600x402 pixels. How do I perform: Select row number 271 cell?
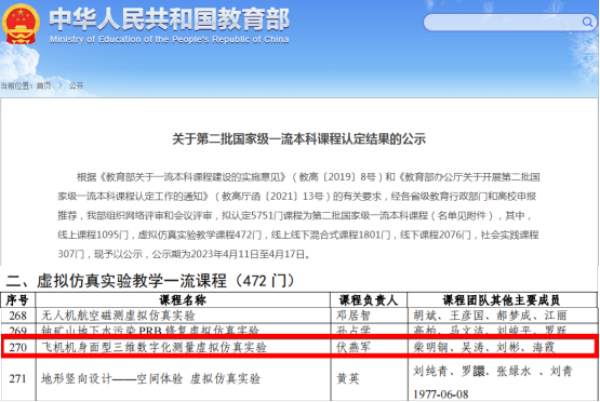click(x=18, y=379)
